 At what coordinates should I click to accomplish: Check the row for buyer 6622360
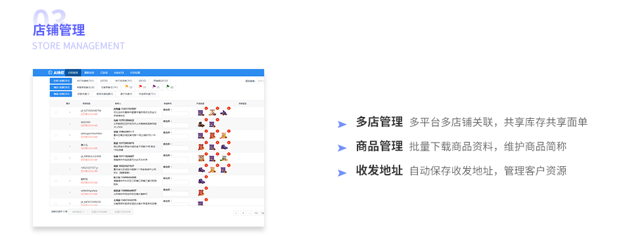(55, 124)
